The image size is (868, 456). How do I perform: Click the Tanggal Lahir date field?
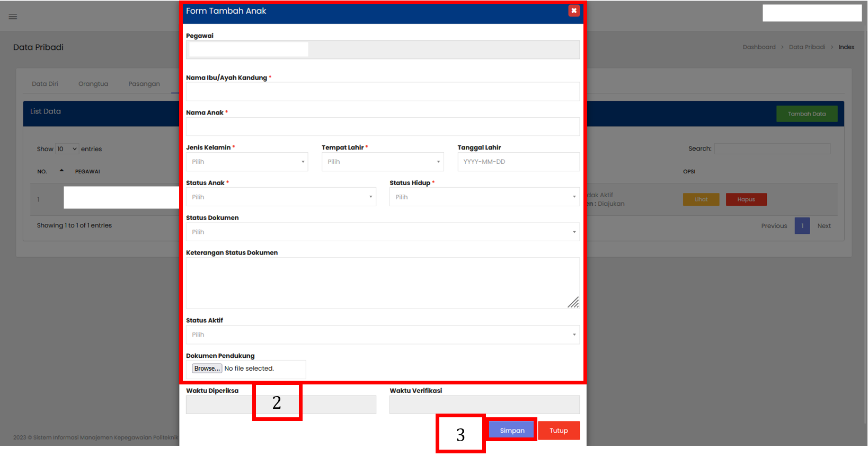518,162
